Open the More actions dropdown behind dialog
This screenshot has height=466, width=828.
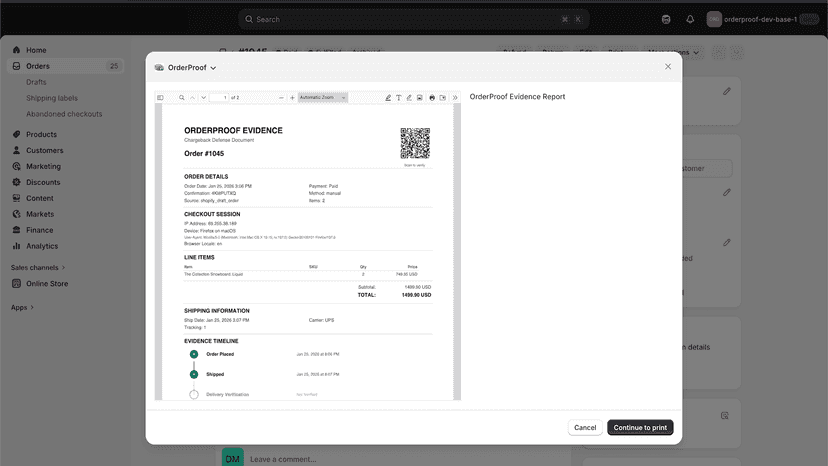tap(674, 52)
